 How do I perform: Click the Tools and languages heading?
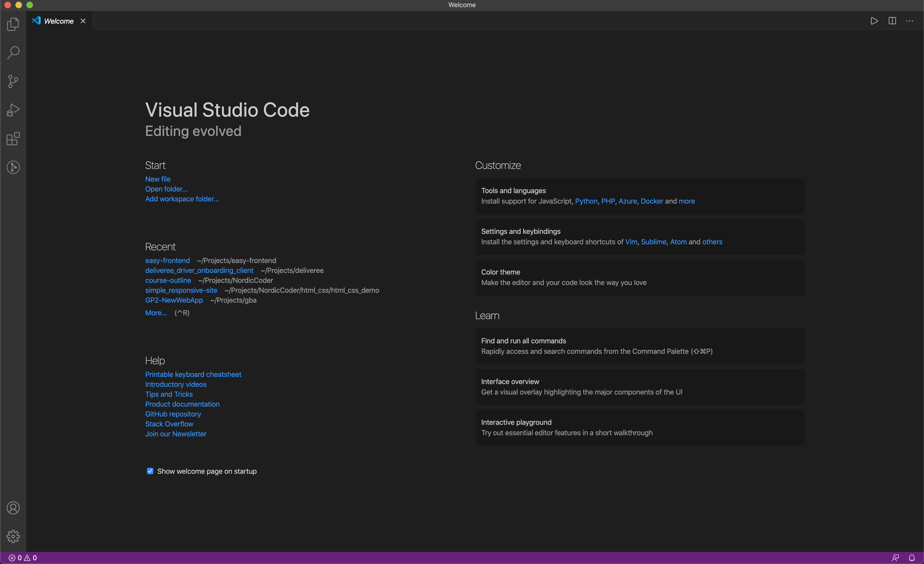pos(513,191)
